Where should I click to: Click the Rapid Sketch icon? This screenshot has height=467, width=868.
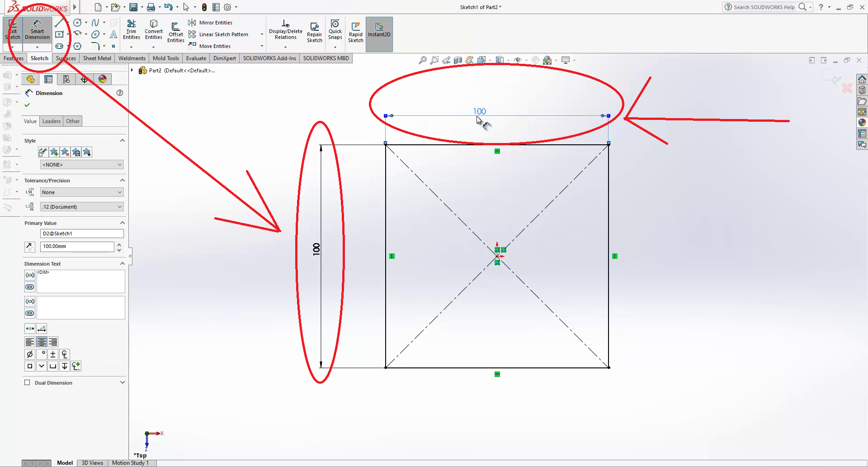tap(356, 32)
